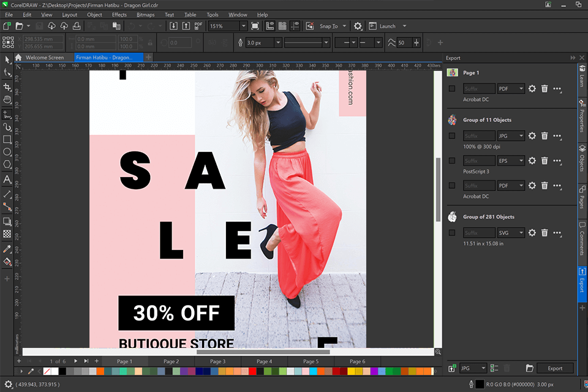Select the Color Eyedropper tool
The width and height of the screenshot is (588, 392).
(x=7, y=249)
